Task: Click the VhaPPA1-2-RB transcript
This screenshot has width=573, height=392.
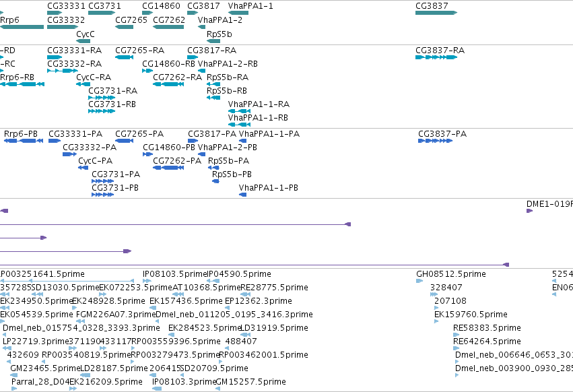Action: (202, 71)
